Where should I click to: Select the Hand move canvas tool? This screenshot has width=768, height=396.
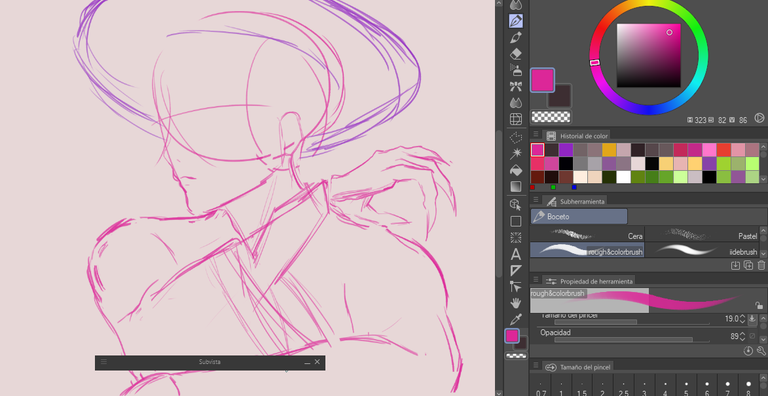[515, 303]
